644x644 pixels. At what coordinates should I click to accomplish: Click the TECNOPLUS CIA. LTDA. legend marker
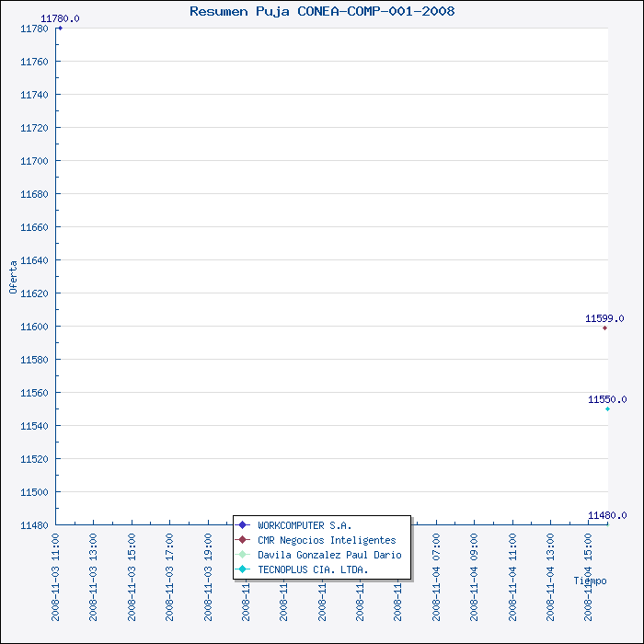[243, 569]
